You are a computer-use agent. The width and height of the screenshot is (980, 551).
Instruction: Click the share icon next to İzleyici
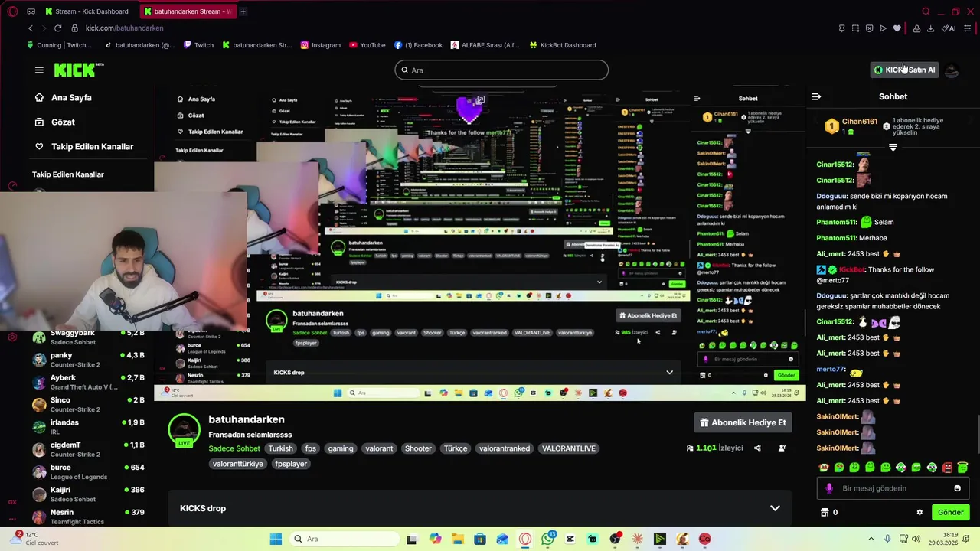coord(757,448)
